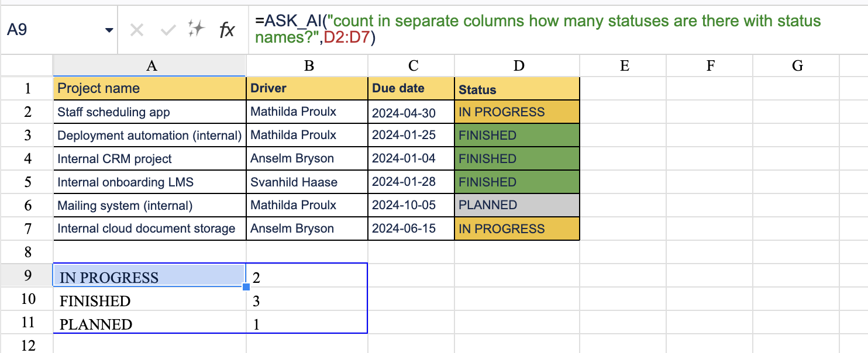
Task: Select row 12 header
Action: (x=26, y=345)
